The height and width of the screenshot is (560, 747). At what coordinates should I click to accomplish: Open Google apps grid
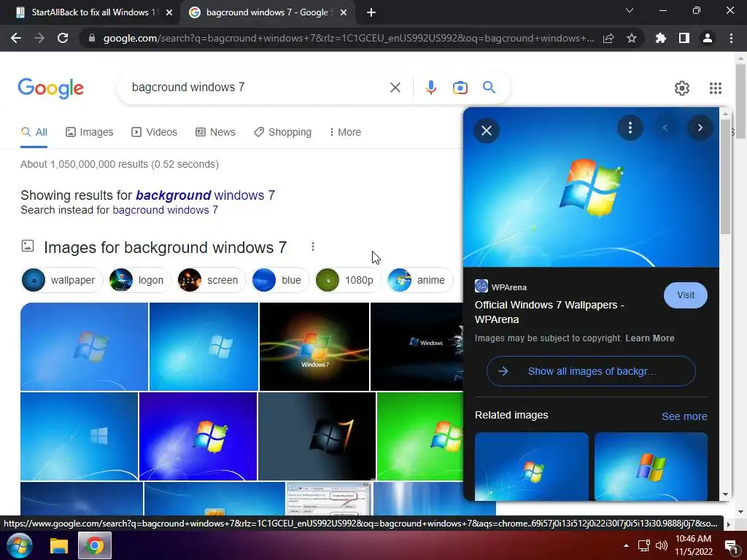tap(716, 88)
